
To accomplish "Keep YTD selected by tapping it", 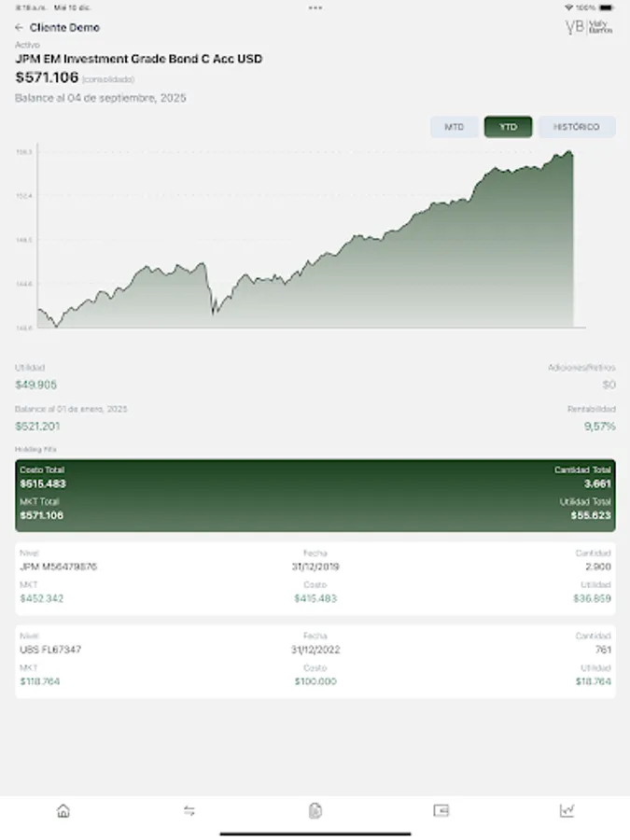I will tap(509, 127).
